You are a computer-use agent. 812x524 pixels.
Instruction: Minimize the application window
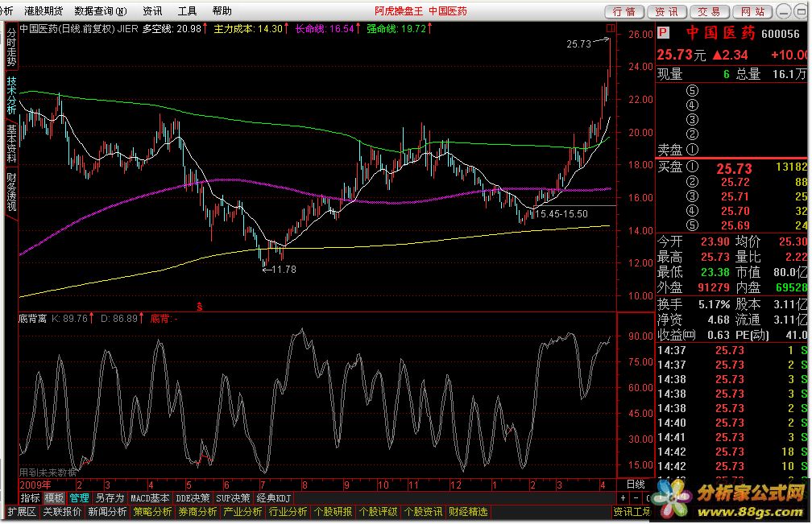pos(785,11)
